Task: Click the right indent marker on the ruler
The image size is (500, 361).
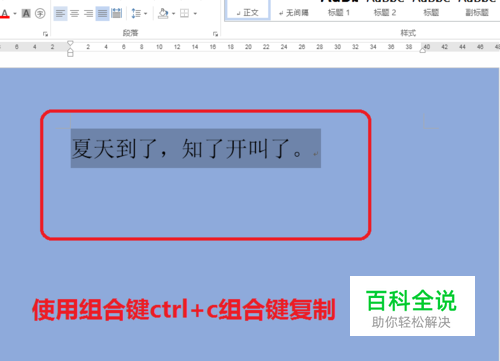Action: coord(423,50)
